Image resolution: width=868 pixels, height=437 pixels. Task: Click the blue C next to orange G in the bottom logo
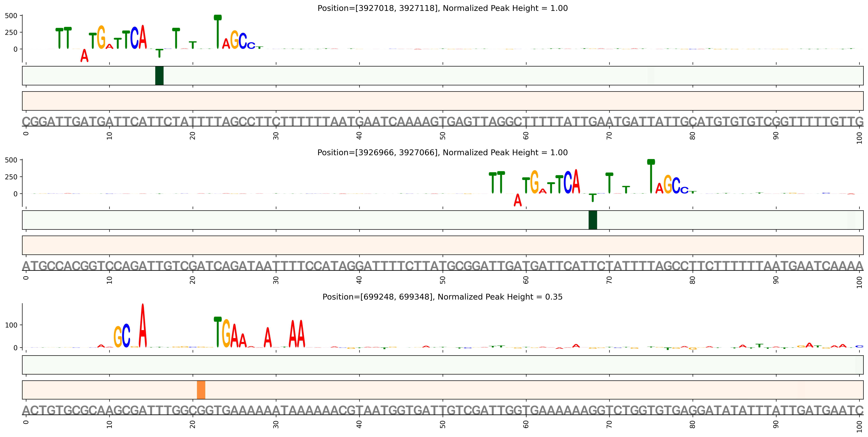(126, 336)
